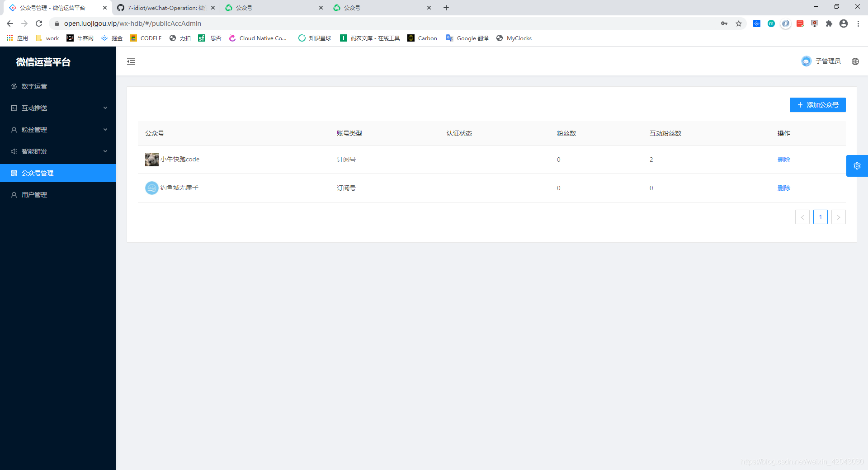Screen dimensions: 868x470
Task: Open the Chrome three-dot menu
Action: (858, 23)
